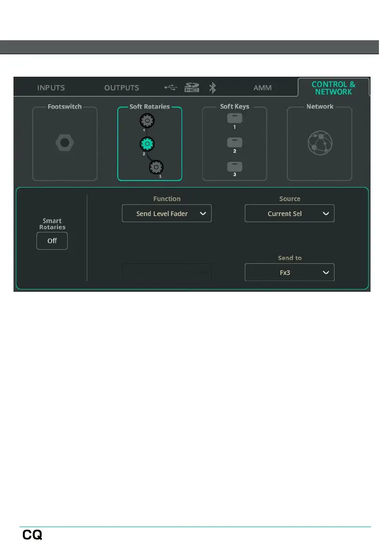Open the USB settings tab icon
Screen dimensions: 392x557
[171, 87]
